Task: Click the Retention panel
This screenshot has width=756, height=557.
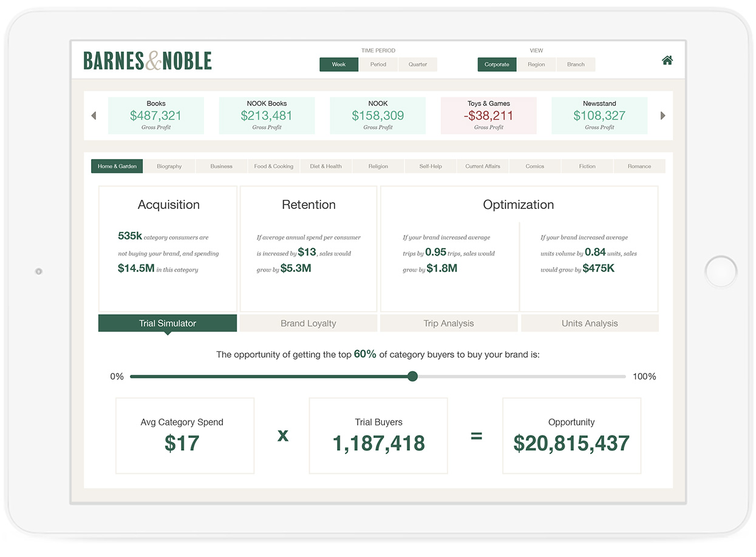Action: pos(308,249)
